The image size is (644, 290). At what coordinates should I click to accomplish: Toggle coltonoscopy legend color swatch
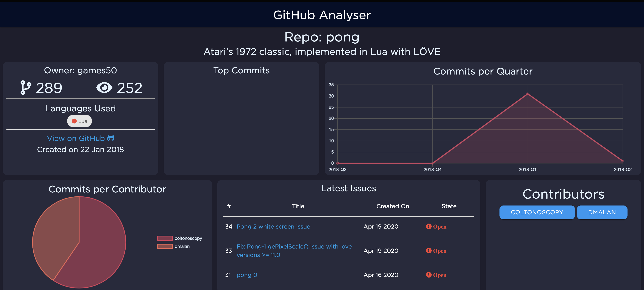pos(165,238)
